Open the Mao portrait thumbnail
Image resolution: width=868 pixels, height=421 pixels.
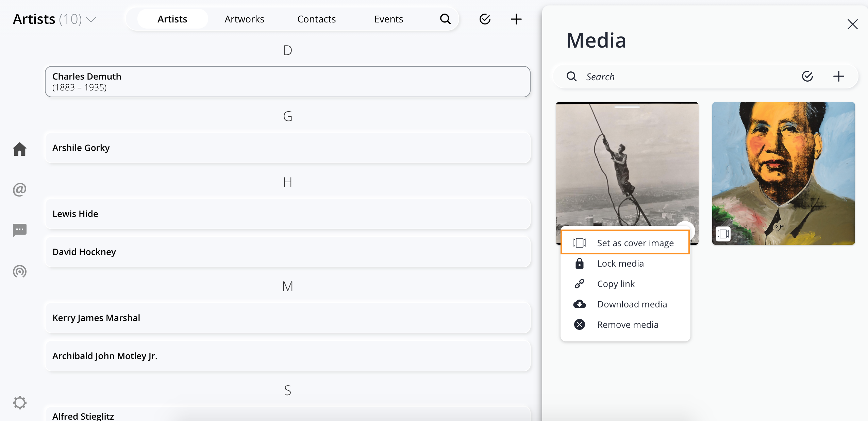(783, 173)
